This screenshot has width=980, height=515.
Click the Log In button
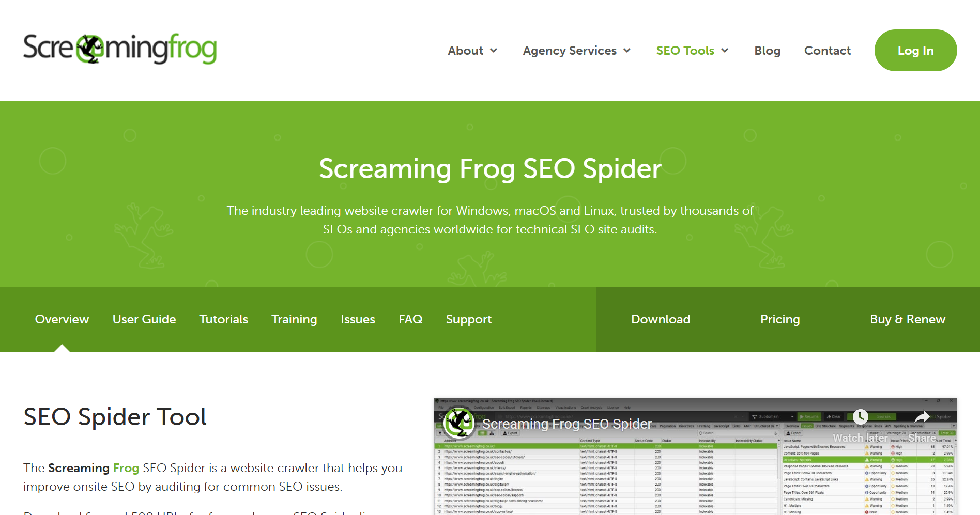tap(915, 50)
